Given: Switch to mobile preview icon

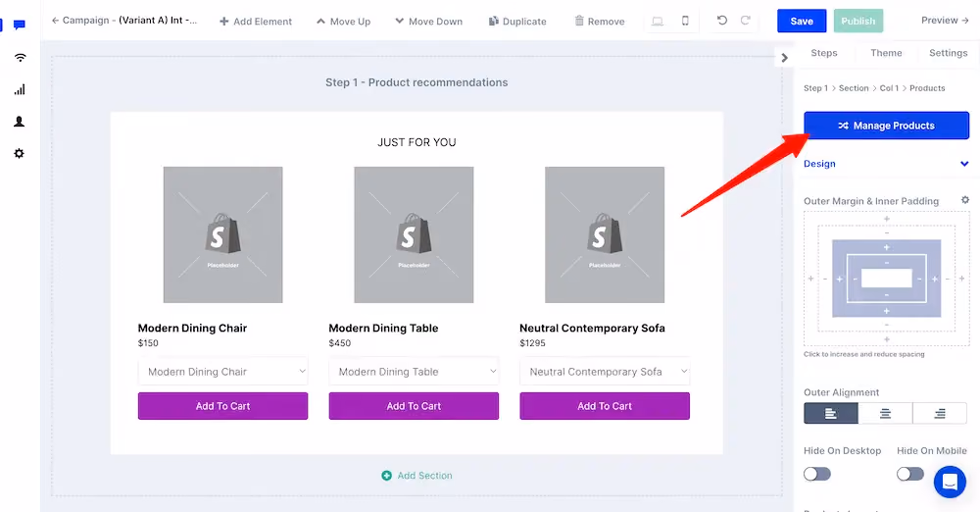Looking at the screenshot, I should click(685, 21).
